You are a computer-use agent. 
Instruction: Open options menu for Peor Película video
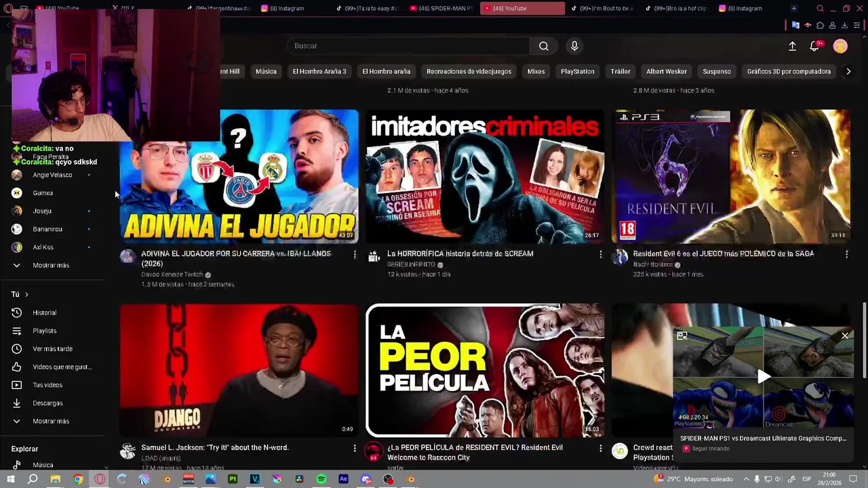pyautogui.click(x=600, y=448)
